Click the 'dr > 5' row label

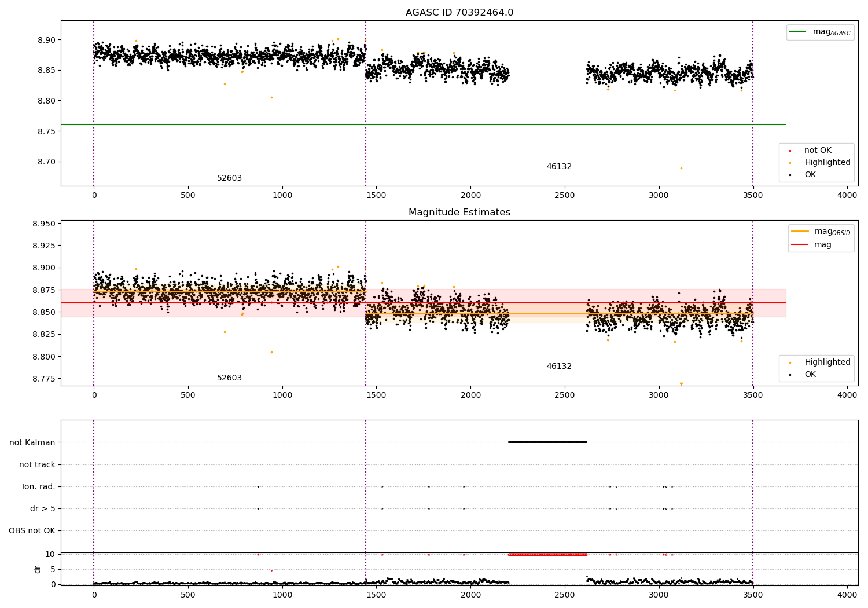tap(43, 508)
